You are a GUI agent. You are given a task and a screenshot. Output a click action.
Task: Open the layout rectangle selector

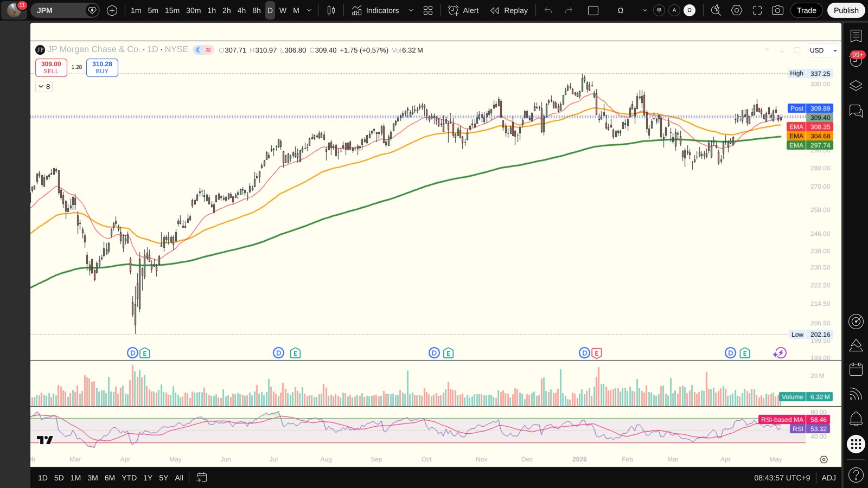593,10
